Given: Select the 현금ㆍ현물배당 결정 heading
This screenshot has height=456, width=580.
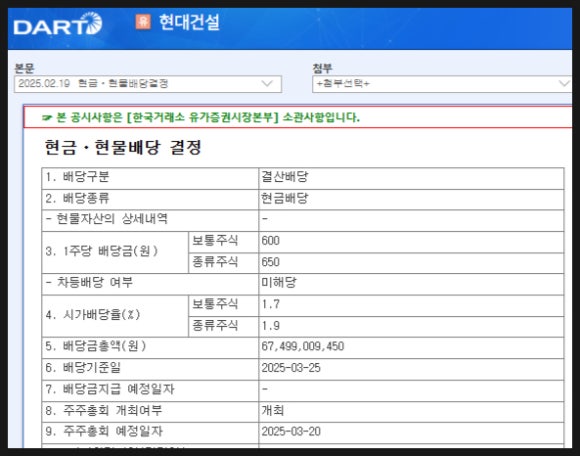Looking at the screenshot, I should pos(123,148).
